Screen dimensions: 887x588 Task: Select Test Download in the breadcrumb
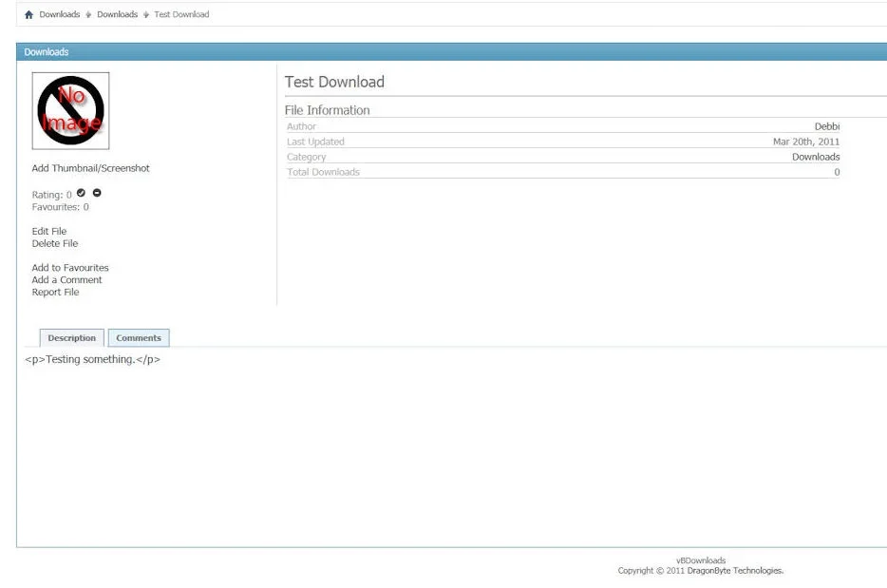181,15
